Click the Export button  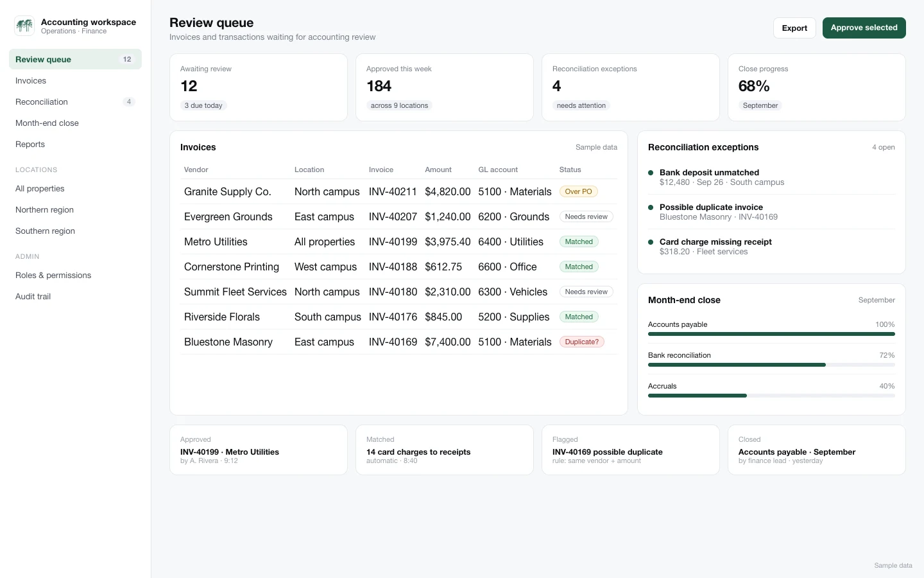coord(794,28)
